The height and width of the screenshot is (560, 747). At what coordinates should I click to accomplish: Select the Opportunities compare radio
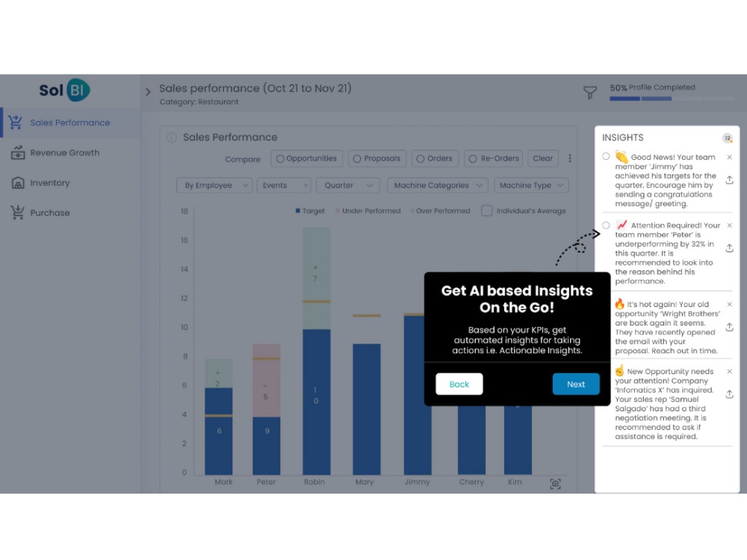tap(280, 158)
